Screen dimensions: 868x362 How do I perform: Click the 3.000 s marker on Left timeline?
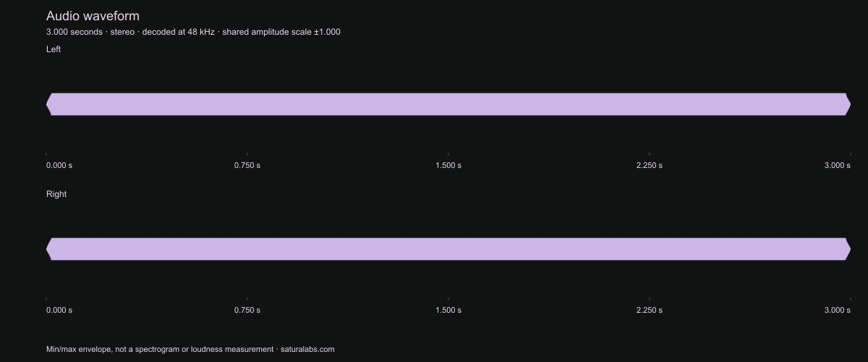[838, 166]
